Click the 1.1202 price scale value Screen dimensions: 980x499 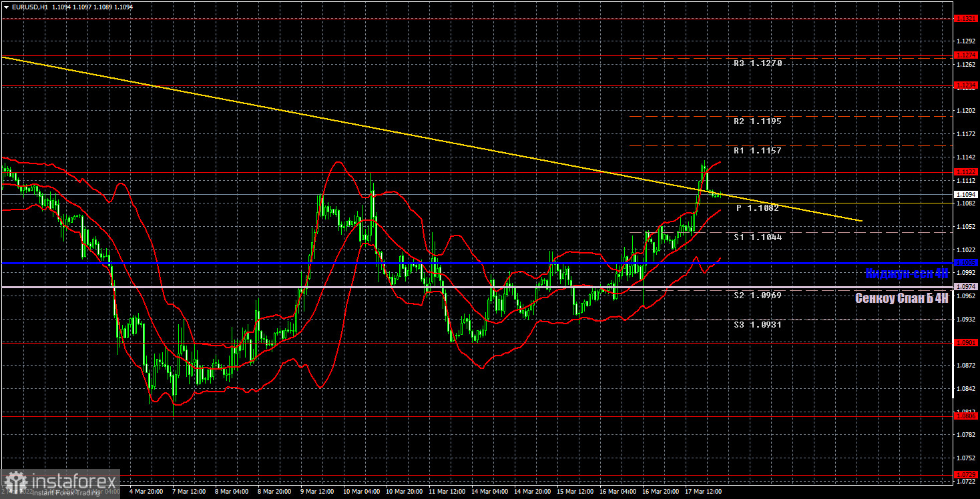click(x=965, y=111)
